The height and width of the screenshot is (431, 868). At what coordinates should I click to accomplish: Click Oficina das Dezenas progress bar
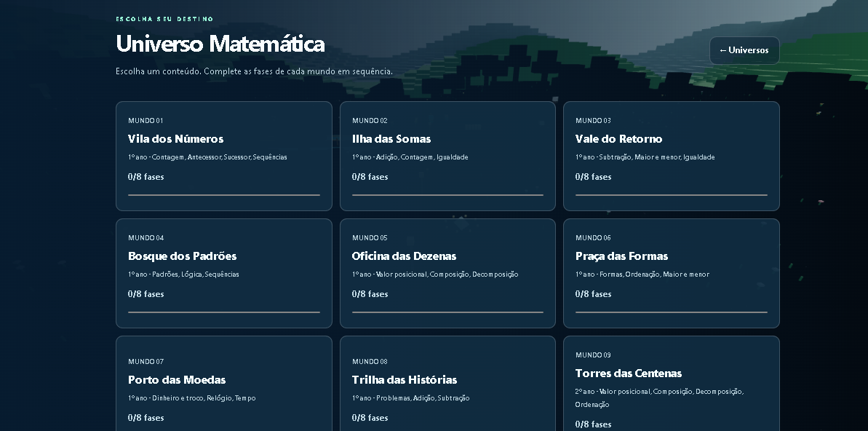coord(447,312)
